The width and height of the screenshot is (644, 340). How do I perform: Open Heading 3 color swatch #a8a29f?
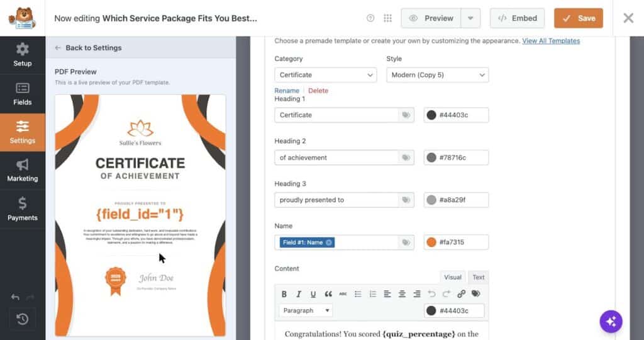(x=431, y=200)
